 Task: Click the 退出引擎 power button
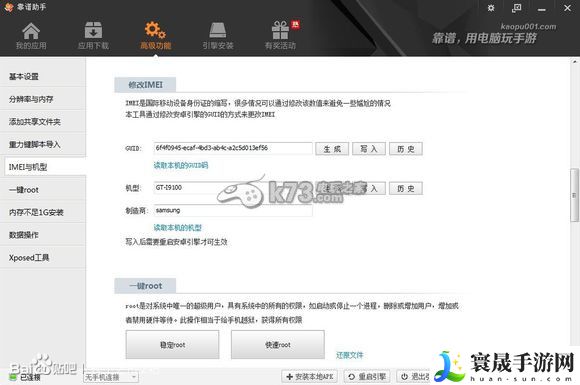[x=414, y=376]
